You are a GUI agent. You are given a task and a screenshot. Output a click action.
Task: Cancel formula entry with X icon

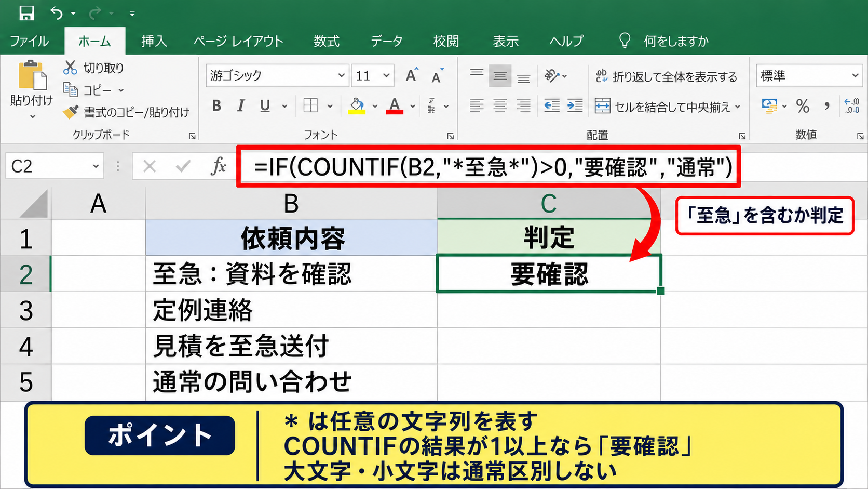[x=150, y=166]
